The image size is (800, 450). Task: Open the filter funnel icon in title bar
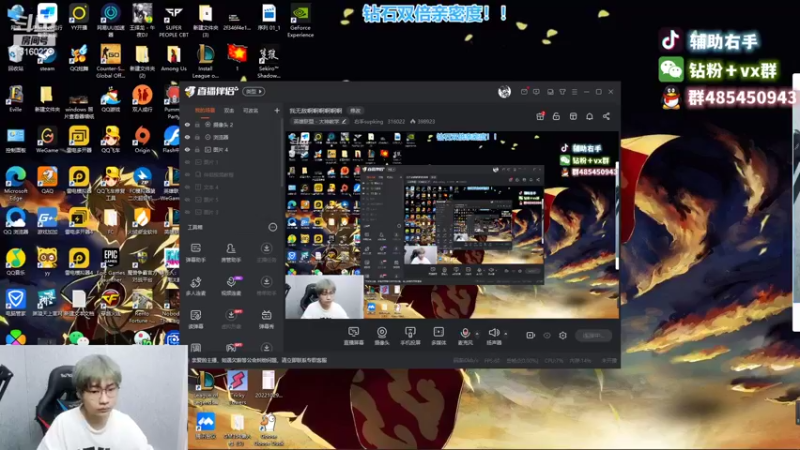click(562, 92)
